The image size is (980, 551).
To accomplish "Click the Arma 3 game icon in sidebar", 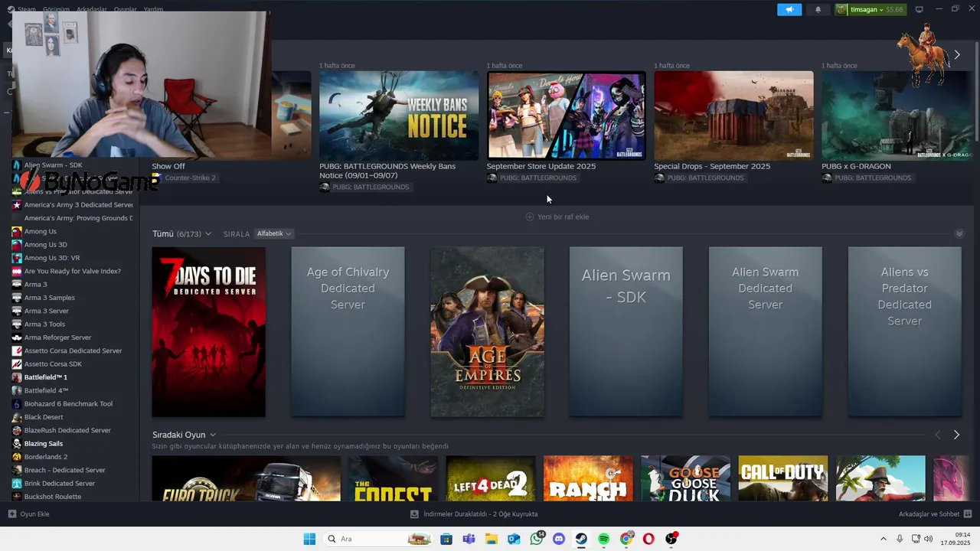I will [x=17, y=284].
